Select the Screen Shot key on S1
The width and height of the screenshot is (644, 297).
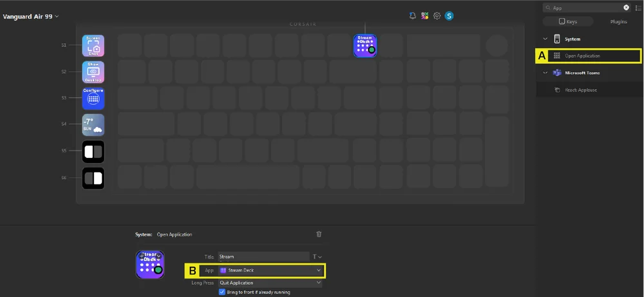click(x=93, y=46)
